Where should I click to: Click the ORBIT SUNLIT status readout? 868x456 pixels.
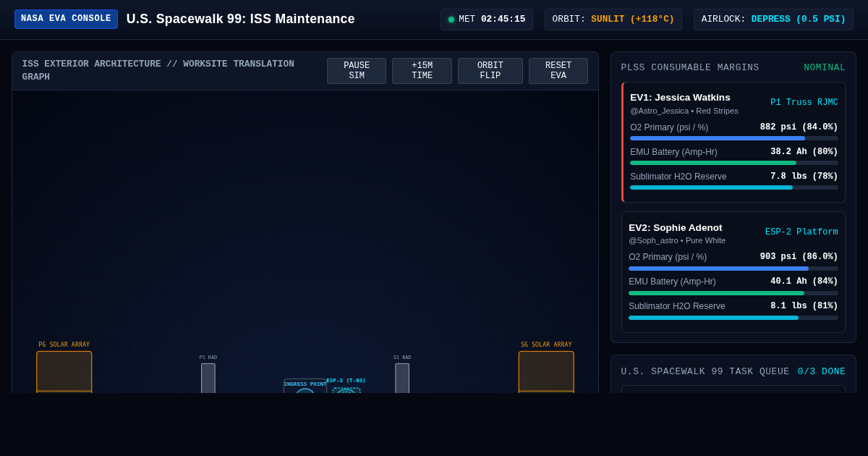tap(613, 20)
